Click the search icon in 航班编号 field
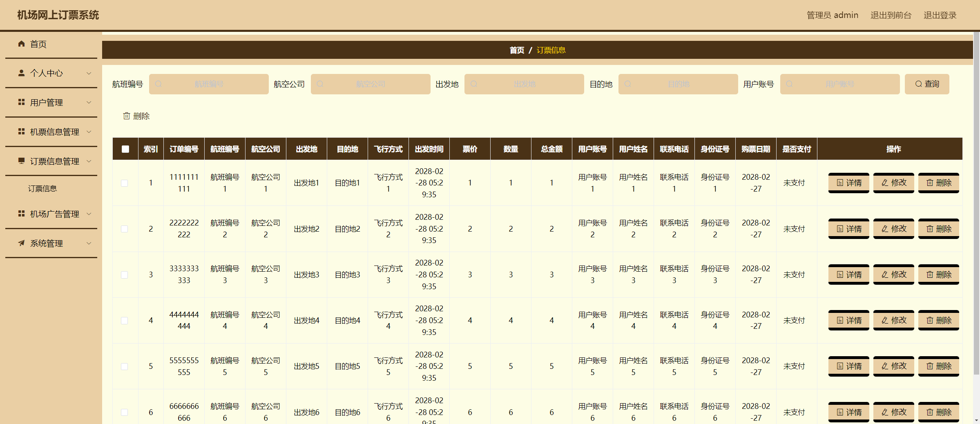This screenshot has width=980, height=424. click(x=158, y=84)
